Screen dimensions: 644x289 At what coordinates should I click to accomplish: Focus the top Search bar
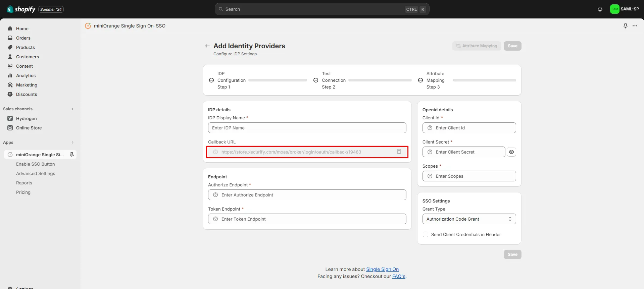pos(322,9)
